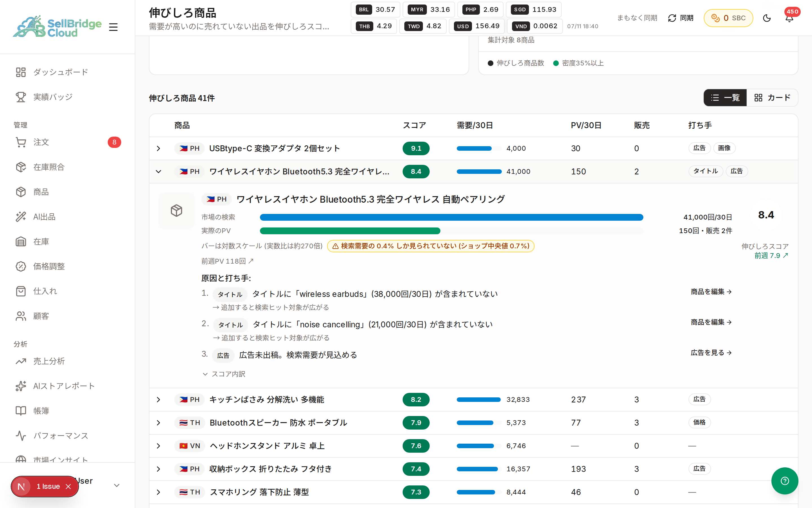Open 在庫照合 box icon
Screen dimensions: 812x508
21,167
